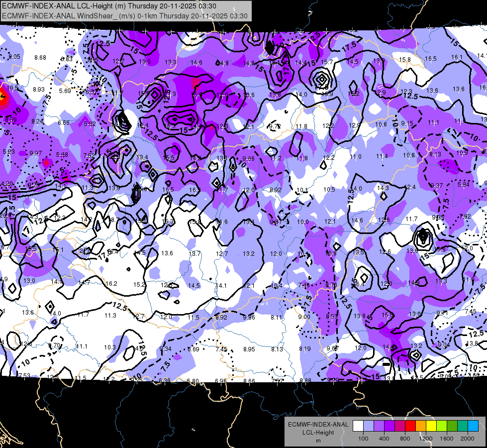Click the wind shear value 10.6

[x=381, y=124]
